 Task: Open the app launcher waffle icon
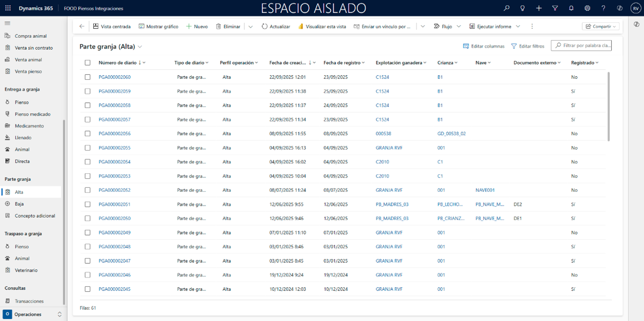[8, 8]
